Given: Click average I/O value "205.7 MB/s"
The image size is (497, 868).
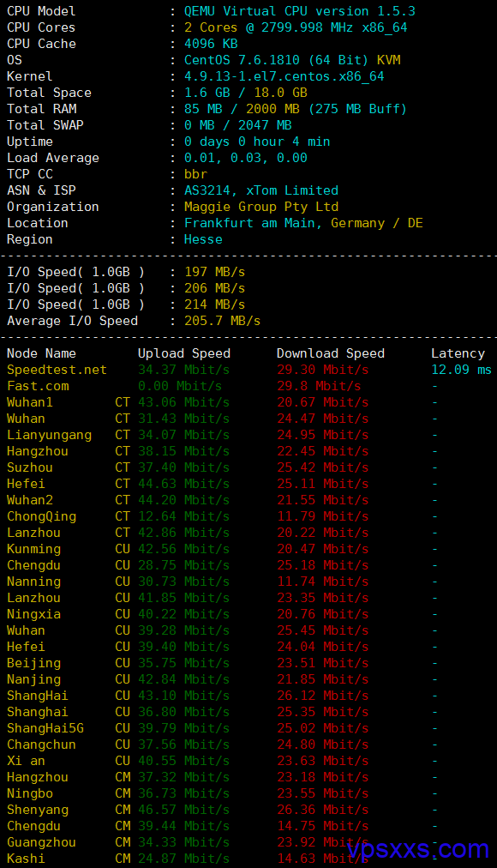Looking at the screenshot, I should [x=222, y=321].
